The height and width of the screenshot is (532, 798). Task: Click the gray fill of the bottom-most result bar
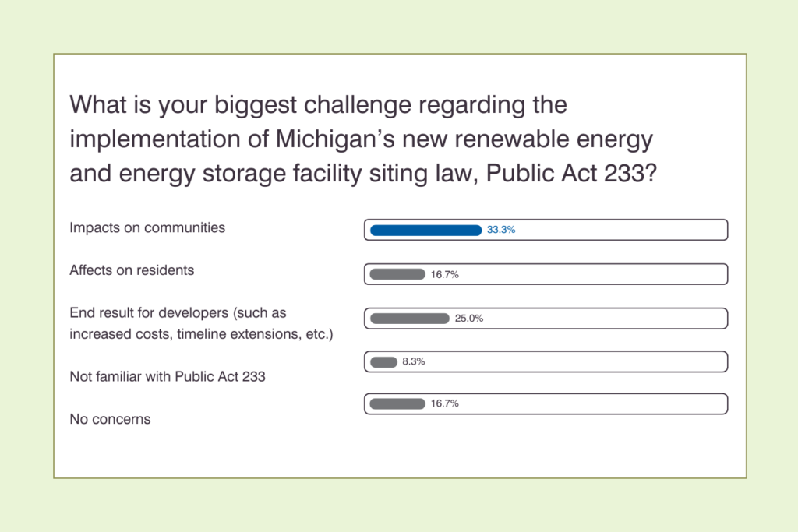click(397, 403)
